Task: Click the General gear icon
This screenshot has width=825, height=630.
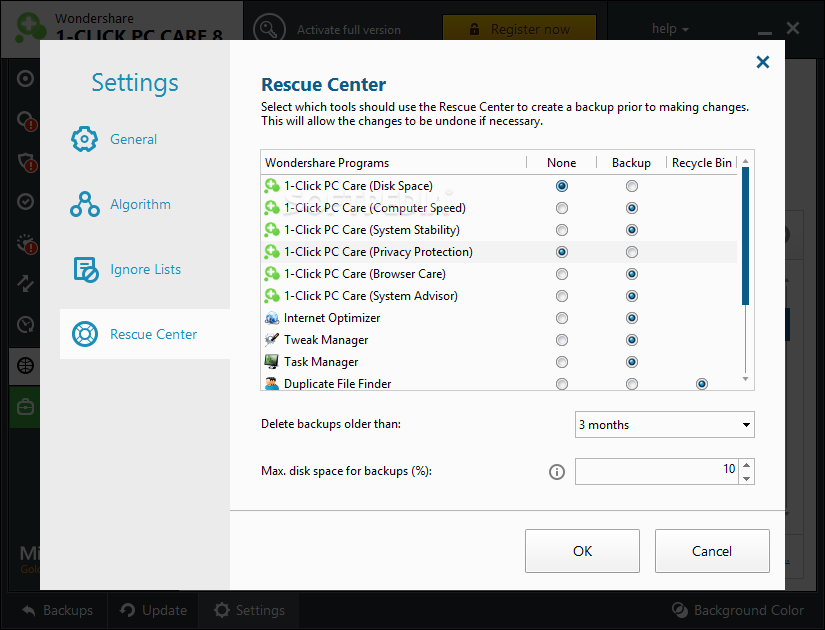Action: pos(84,139)
